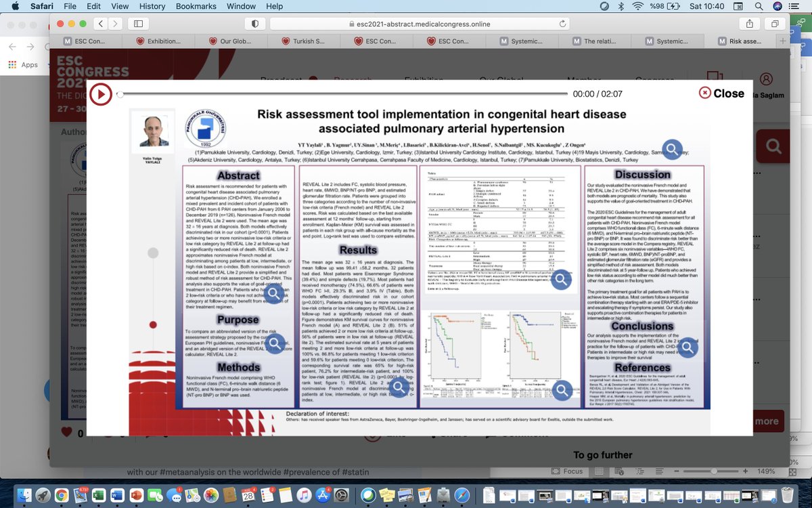Magnify the Conclusions section of the poster
This screenshot has height=508, width=812.
click(687, 347)
